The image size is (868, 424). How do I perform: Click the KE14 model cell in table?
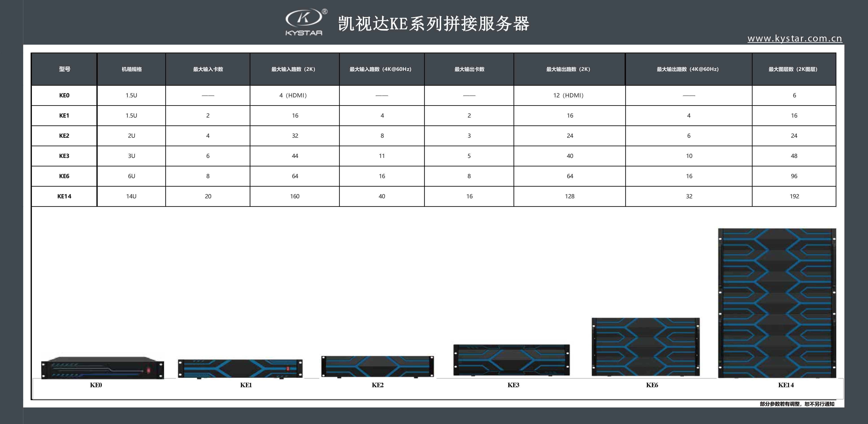(64, 197)
